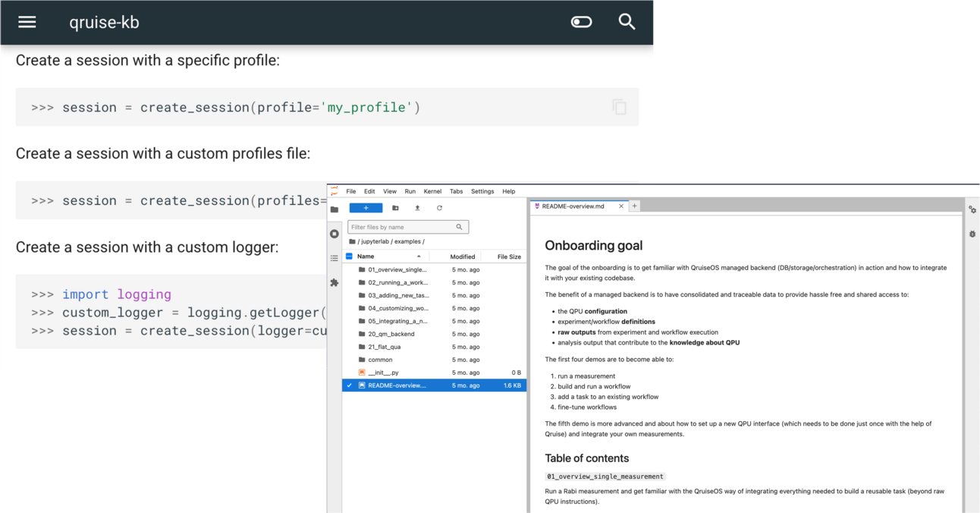
Task: Select the README-overview.md file row
Action: [x=435, y=386]
